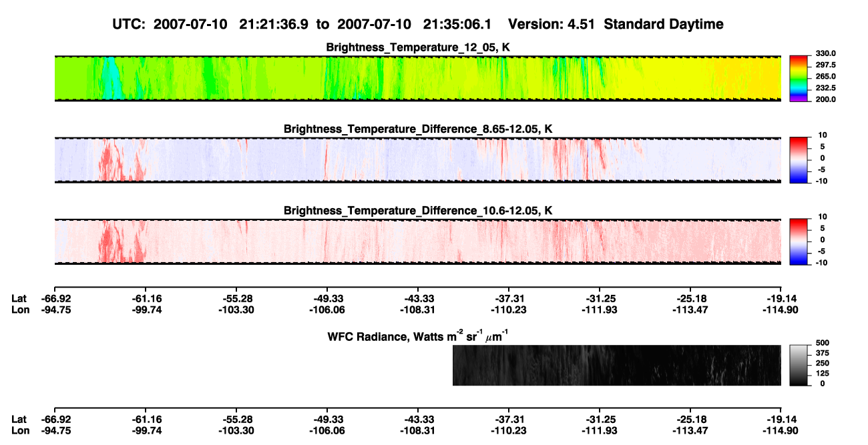Click lower axis latitude value -19.14

(x=782, y=419)
